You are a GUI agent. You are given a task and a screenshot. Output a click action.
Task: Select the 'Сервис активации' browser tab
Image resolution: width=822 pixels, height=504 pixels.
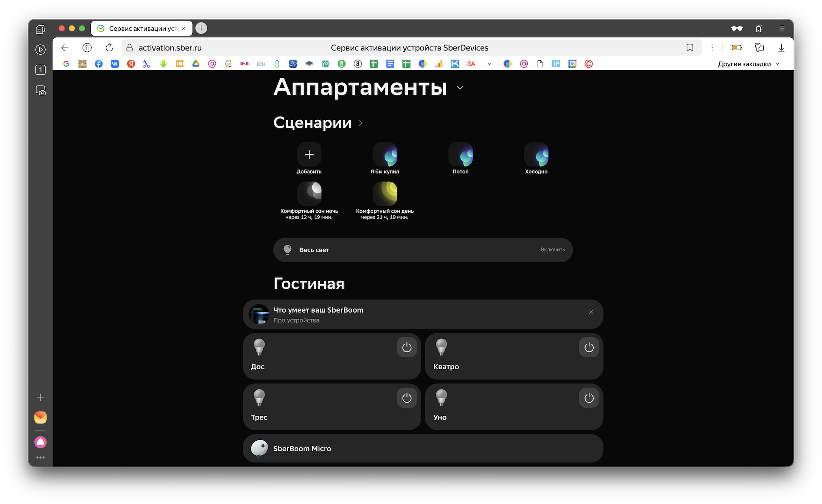[x=141, y=28]
